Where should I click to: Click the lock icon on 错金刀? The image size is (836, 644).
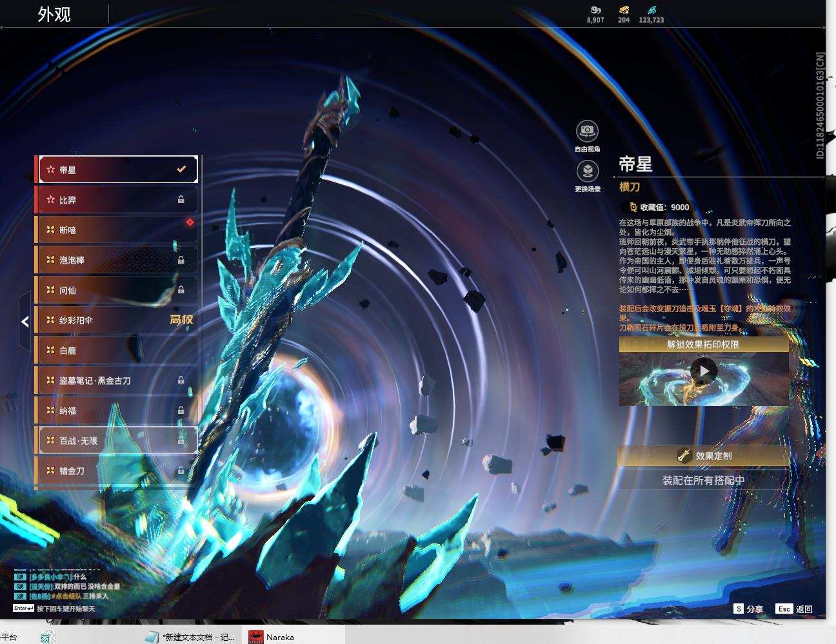click(181, 471)
